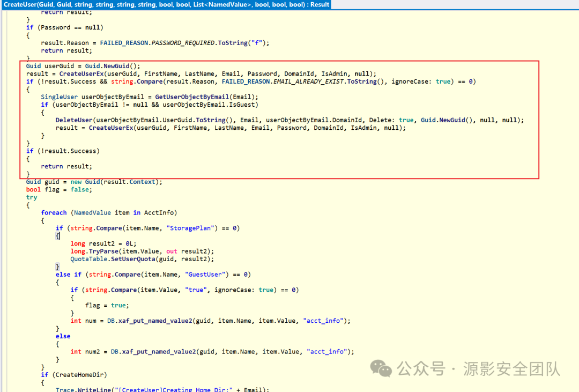Screen dimensions: 579x392
Task: Click the 'Delete:' named argument label
Action: click(x=382, y=121)
